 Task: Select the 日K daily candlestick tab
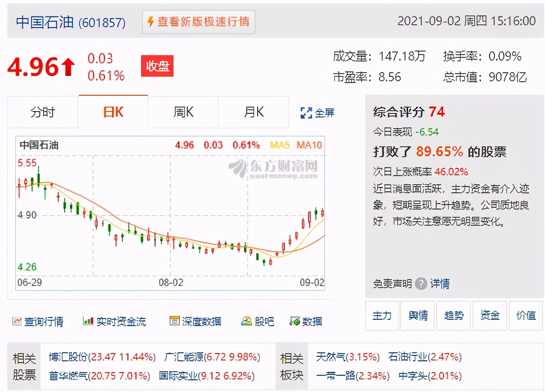click(113, 112)
